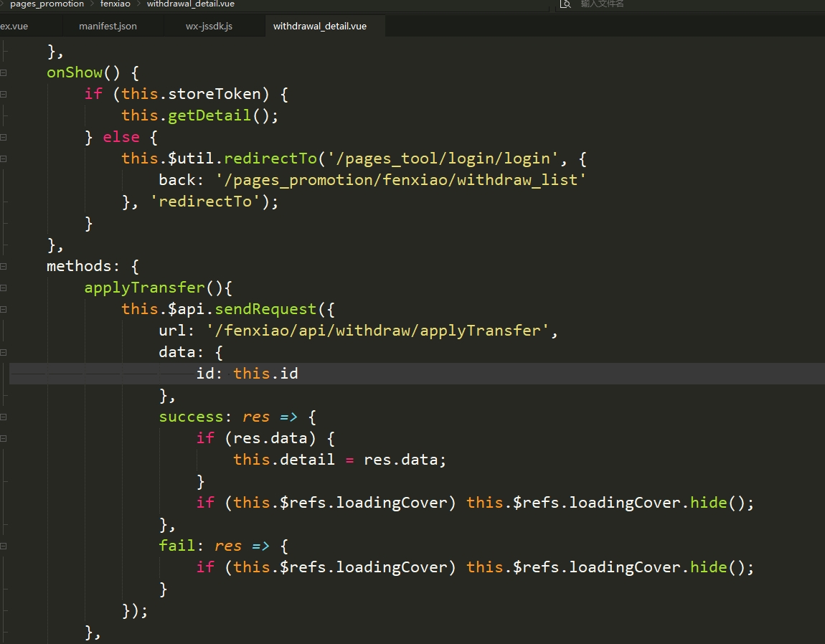Click the fenxiao folder in breadcrumb

pos(115,4)
